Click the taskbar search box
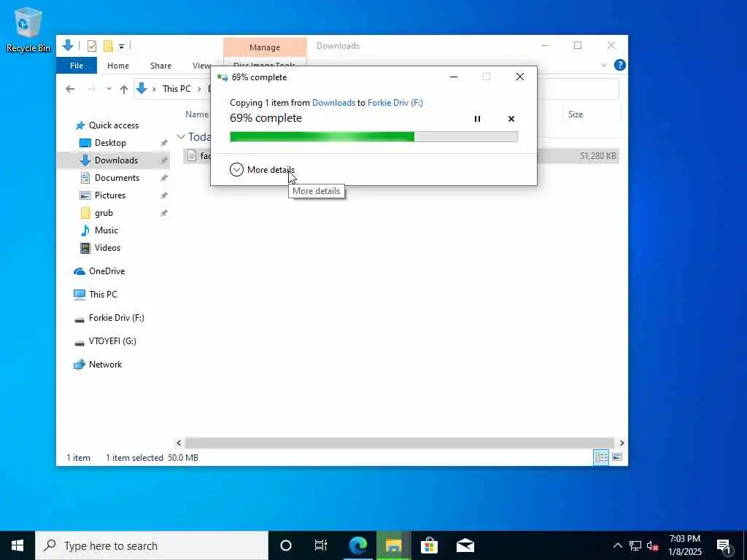747x560 pixels. pos(152,545)
